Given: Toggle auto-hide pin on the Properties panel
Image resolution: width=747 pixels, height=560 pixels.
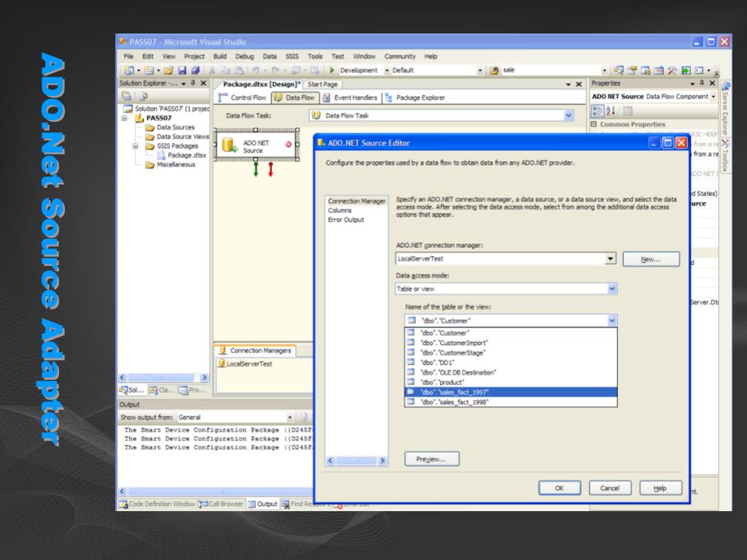Looking at the screenshot, I should tap(702, 83).
